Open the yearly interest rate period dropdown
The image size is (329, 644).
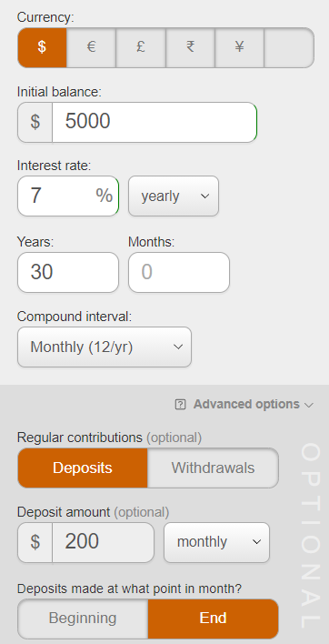(174, 196)
